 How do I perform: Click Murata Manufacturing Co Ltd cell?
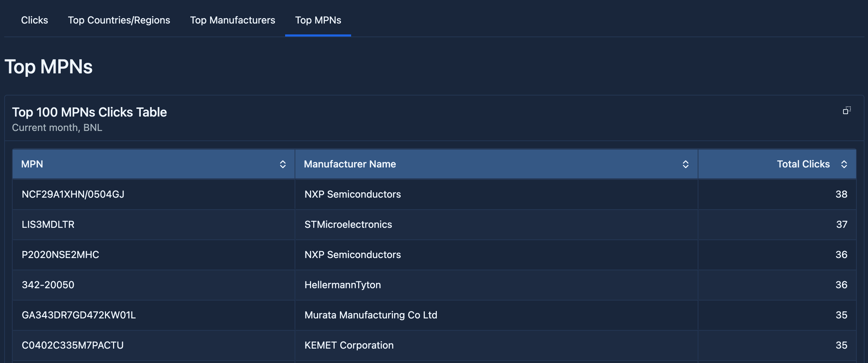[371, 315]
